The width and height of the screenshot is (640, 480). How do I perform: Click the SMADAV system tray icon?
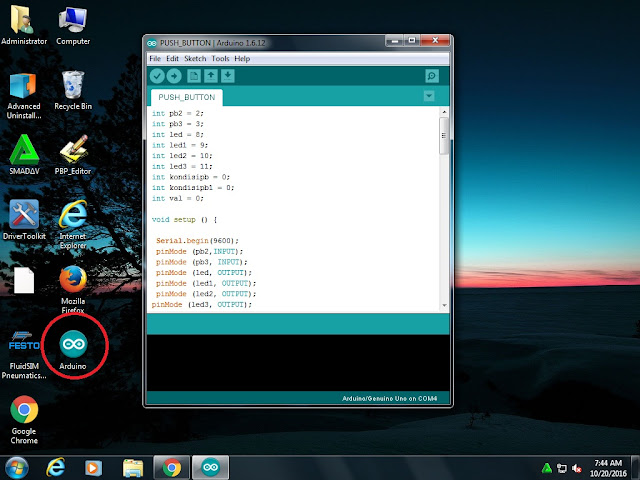point(547,468)
